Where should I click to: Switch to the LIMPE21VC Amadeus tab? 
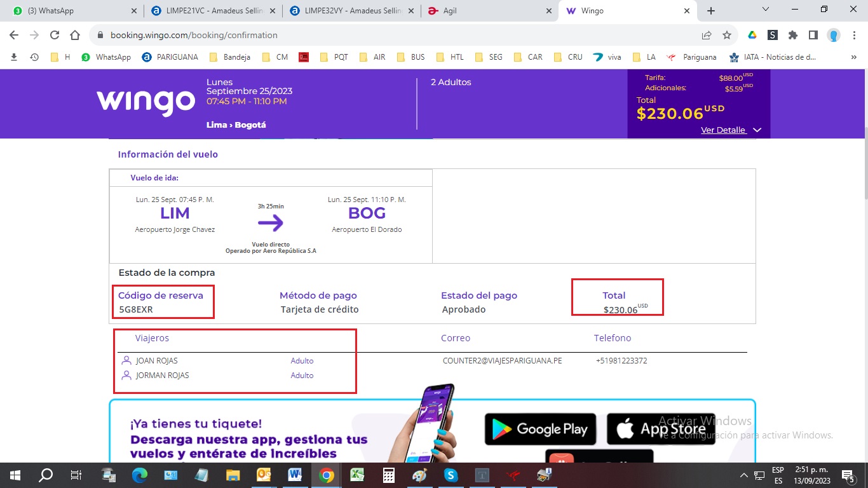pos(212,11)
